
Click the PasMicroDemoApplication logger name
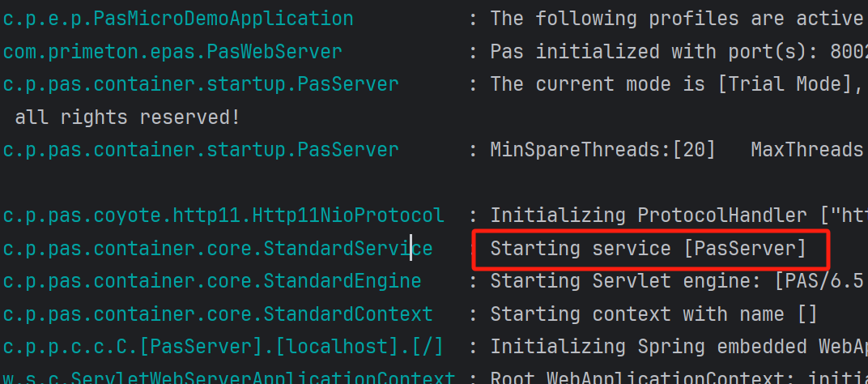[178, 19]
